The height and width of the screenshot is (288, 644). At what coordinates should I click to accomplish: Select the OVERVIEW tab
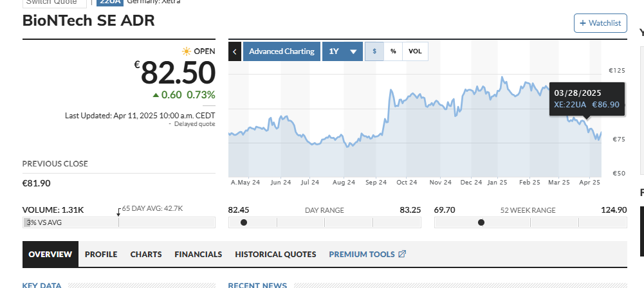click(x=51, y=255)
